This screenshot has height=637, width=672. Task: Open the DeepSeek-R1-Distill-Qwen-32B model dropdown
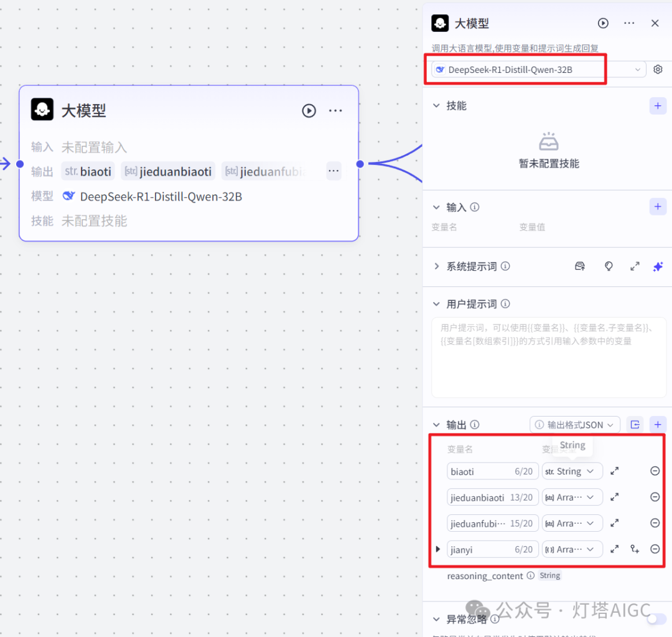[538, 70]
